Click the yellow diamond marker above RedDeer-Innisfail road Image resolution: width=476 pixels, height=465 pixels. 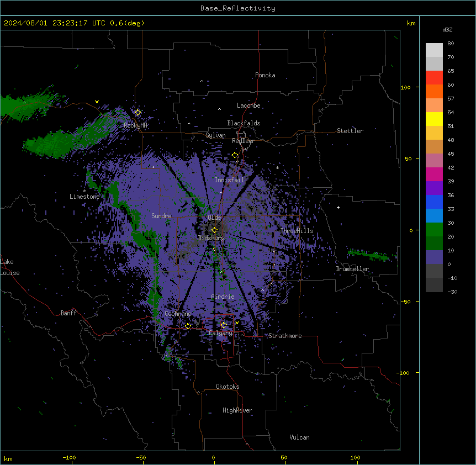pyautogui.click(x=235, y=155)
